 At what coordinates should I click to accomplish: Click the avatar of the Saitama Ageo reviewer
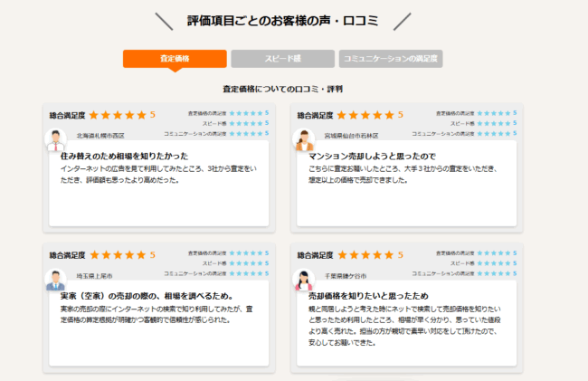(56, 279)
